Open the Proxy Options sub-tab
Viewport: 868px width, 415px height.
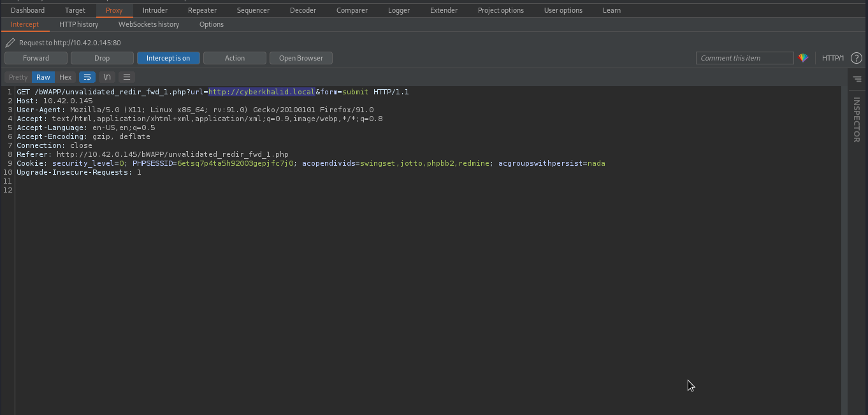coord(212,24)
